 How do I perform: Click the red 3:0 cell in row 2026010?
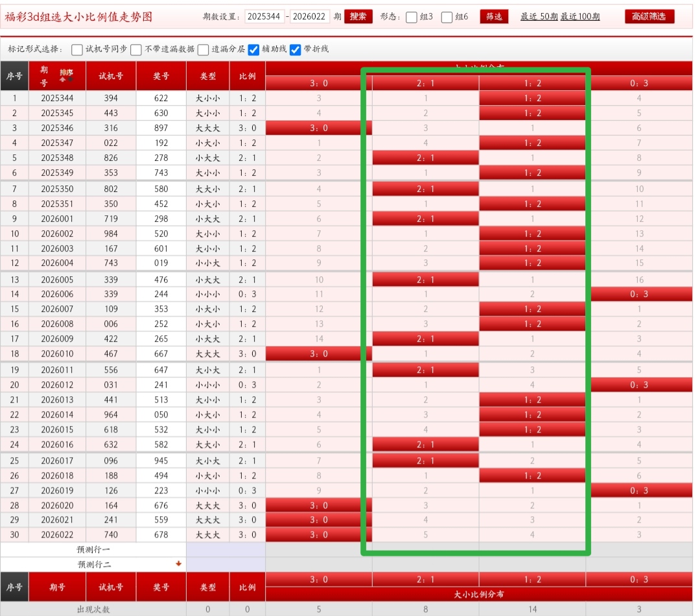point(319,354)
